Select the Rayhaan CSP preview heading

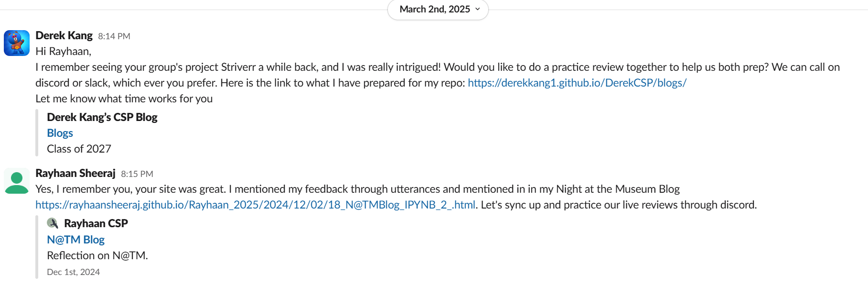point(96,223)
